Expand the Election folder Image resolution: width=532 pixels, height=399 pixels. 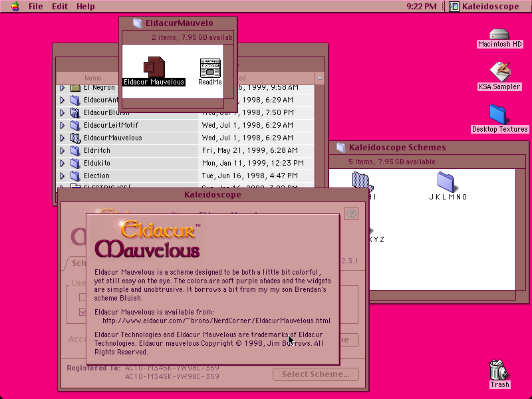point(63,176)
